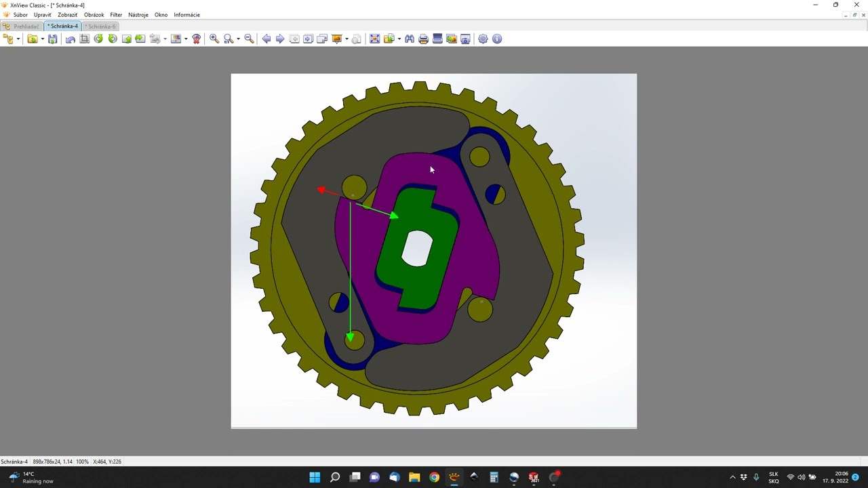Open the weather widget Raining now
868x488 pixels.
[30, 477]
